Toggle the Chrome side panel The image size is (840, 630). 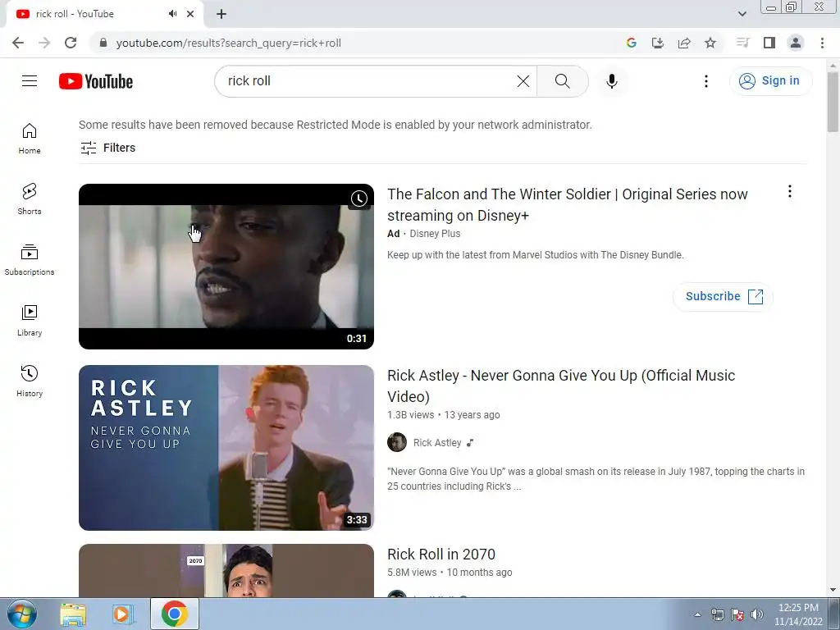769,43
